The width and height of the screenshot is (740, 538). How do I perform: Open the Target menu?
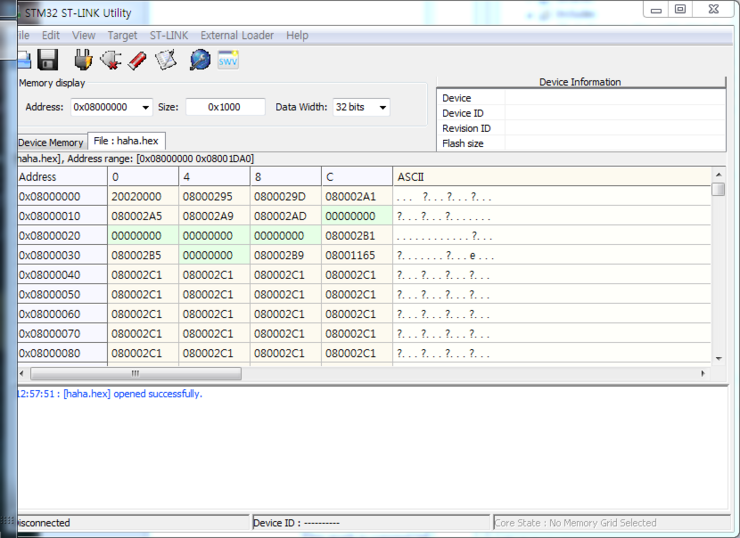pyautogui.click(x=122, y=35)
